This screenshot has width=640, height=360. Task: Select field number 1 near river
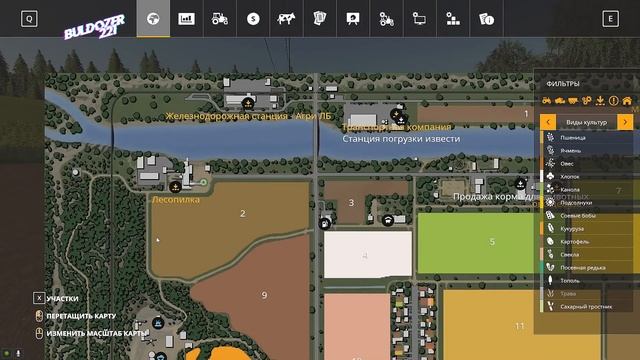tap(476, 114)
